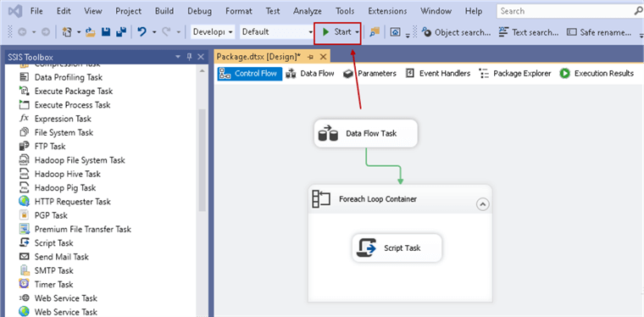Image resolution: width=644 pixels, height=317 pixels.
Task: Click the Premium File Transfer Task icon
Action: point(25,229)
